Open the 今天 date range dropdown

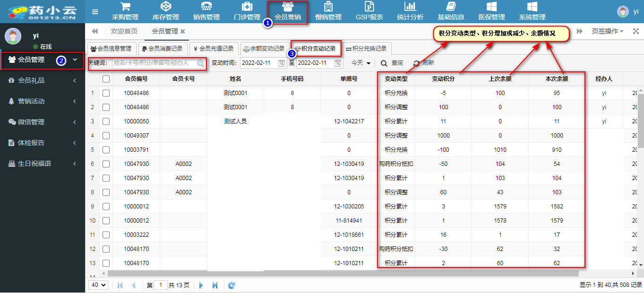pos(361,63)
